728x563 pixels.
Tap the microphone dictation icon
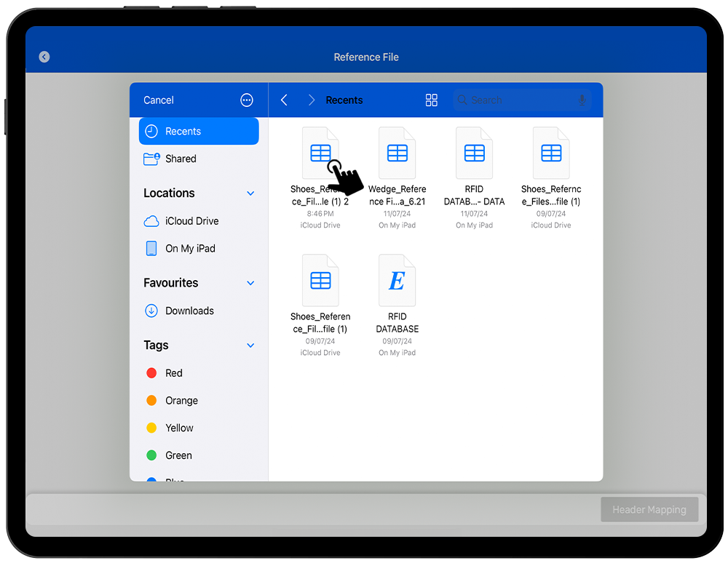(582, 100)
